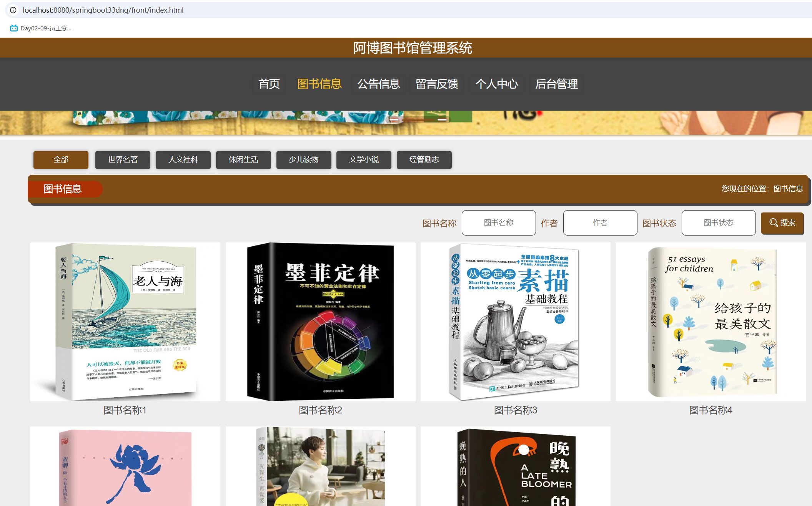Filter books by 世界名著
This screenshot has height=506, width=812.
123,159
